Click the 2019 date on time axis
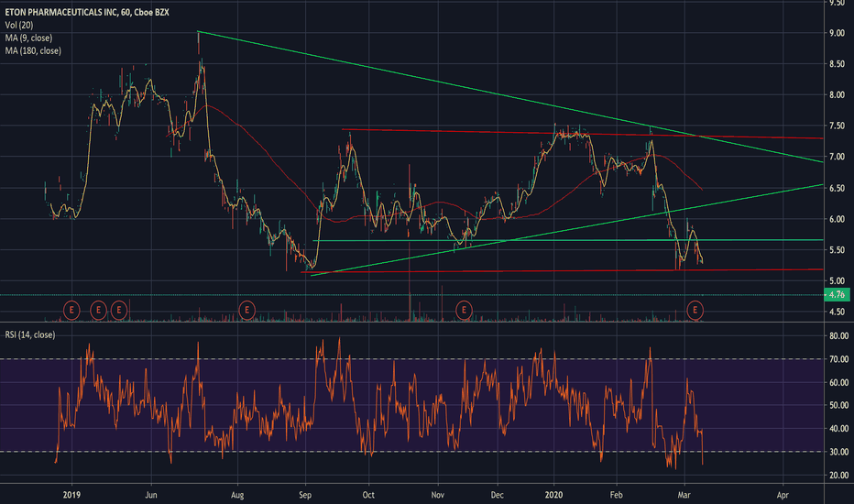 pyautogui.click(x=71, y=495)
